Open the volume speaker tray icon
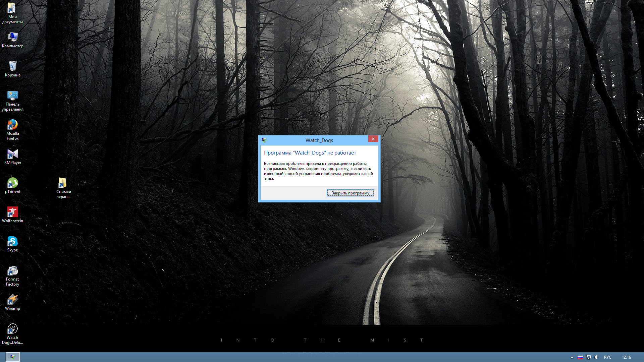 tap(596, 357)
